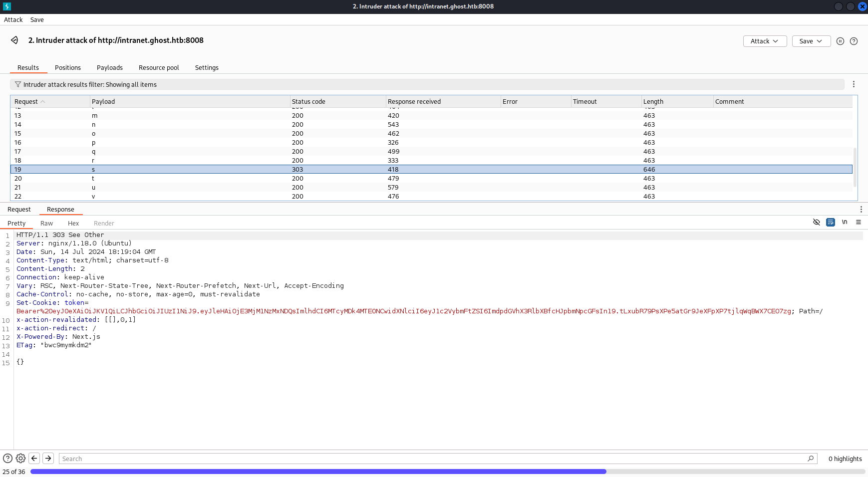This screenshot has width=868, height=477.
Task: Switch to the Resource pool tab
Action: coord(159,68)
